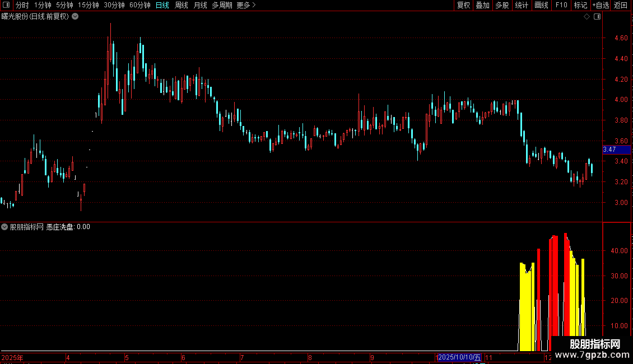Open the 恶庄洗盘 indicator dropdown arrow
633x364 pixels.
pos(4,227)
